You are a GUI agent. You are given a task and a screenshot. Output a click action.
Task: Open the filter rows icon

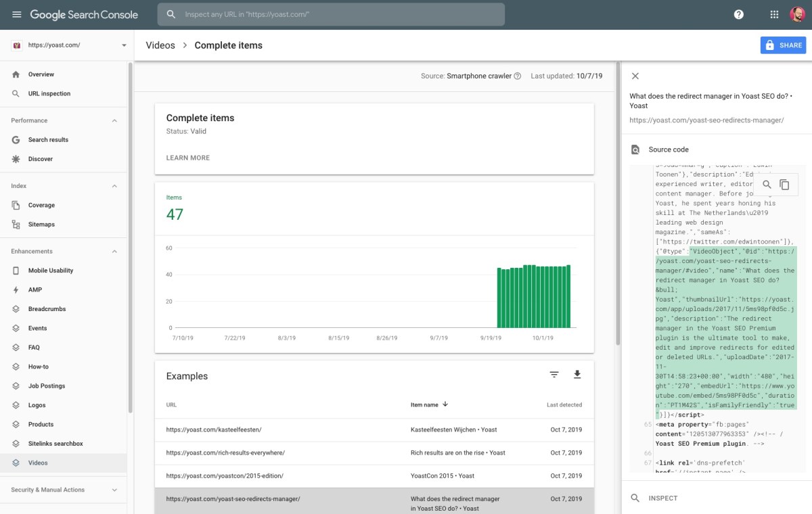554,375
